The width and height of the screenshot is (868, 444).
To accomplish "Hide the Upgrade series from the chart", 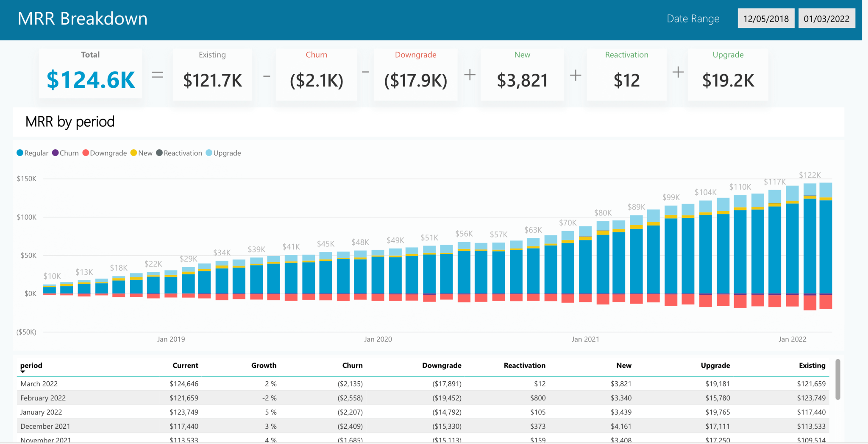I will pos(223,153).
